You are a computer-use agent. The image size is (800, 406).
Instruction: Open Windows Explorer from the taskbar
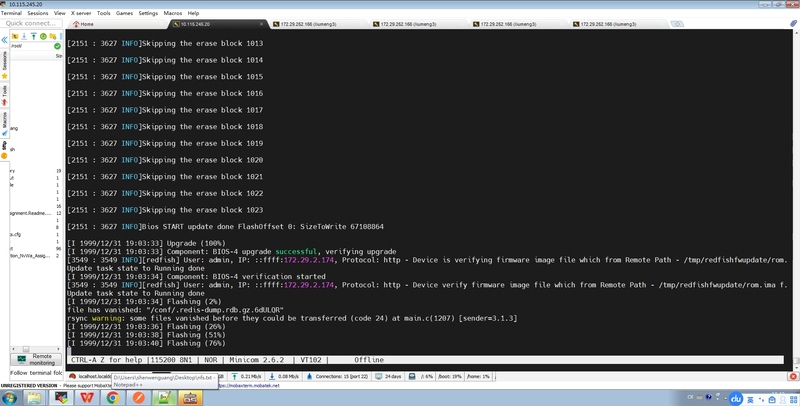(34, 398)
